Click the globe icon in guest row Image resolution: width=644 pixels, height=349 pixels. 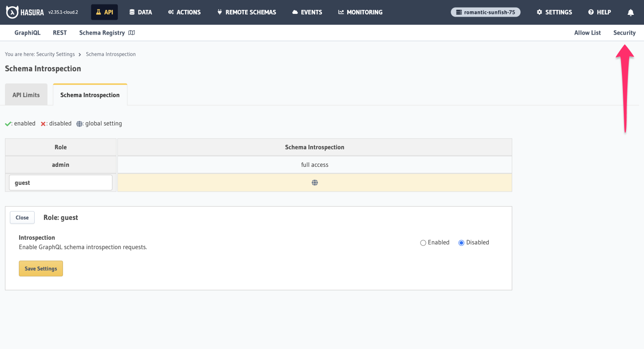coord(314,182)
